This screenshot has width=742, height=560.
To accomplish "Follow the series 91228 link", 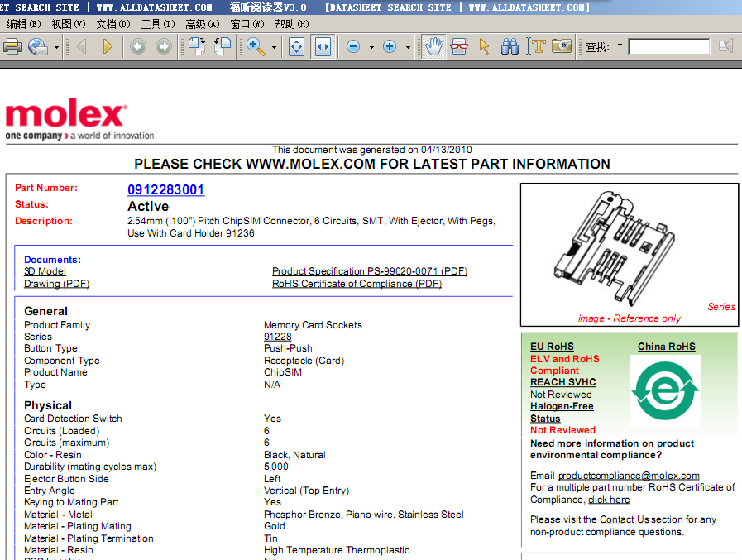I will tap(278, 337).
